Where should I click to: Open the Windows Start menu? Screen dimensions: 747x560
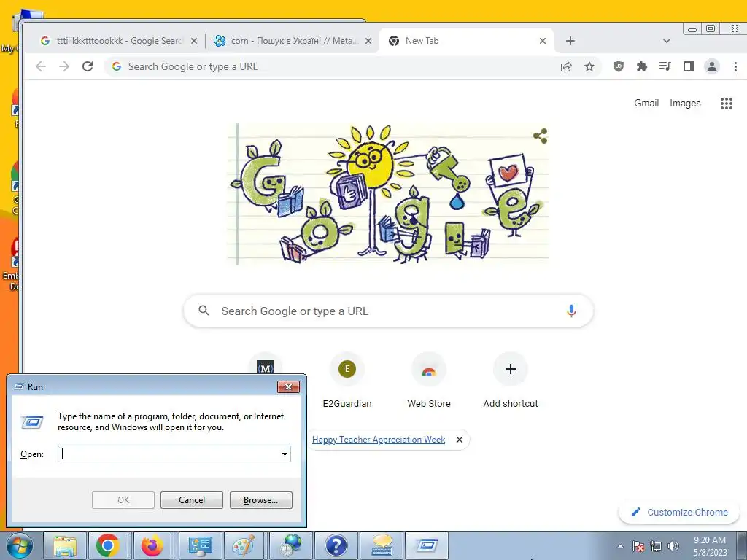coord(20,545)
